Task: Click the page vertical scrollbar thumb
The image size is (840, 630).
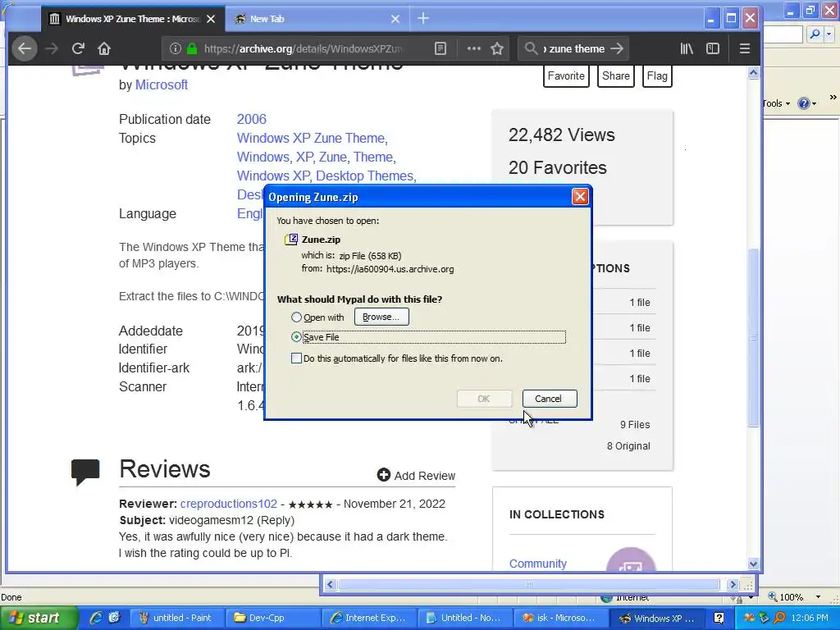Action: tap(753, 337)
